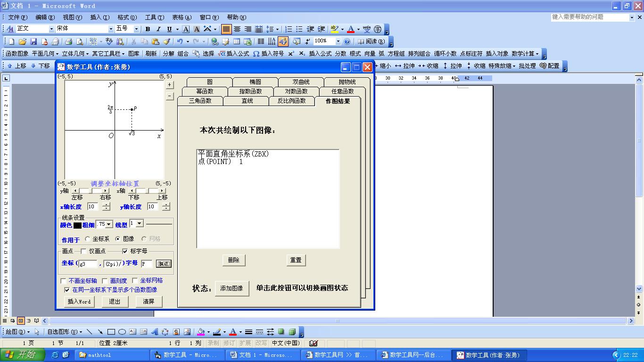Select the oval shape tool
This screenshot has width=644, height=362.
122,332
